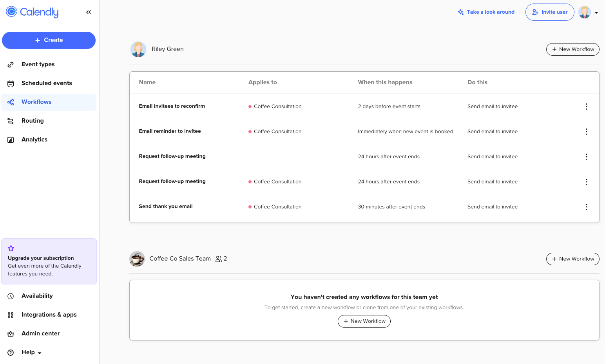
Task: Click the Take a look around link
Action: coord(490,12)
